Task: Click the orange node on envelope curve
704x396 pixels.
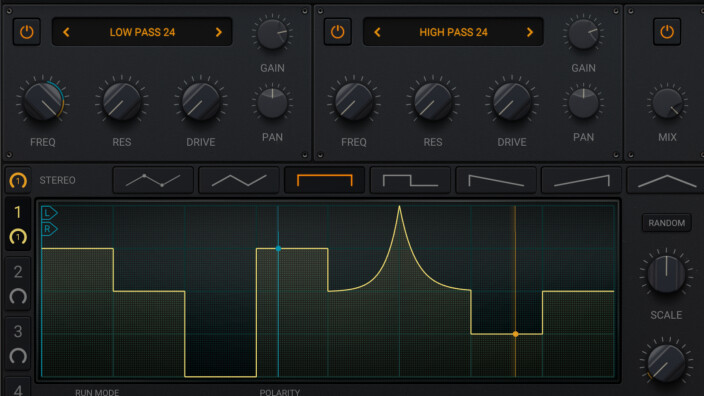Action: [515, 334]
